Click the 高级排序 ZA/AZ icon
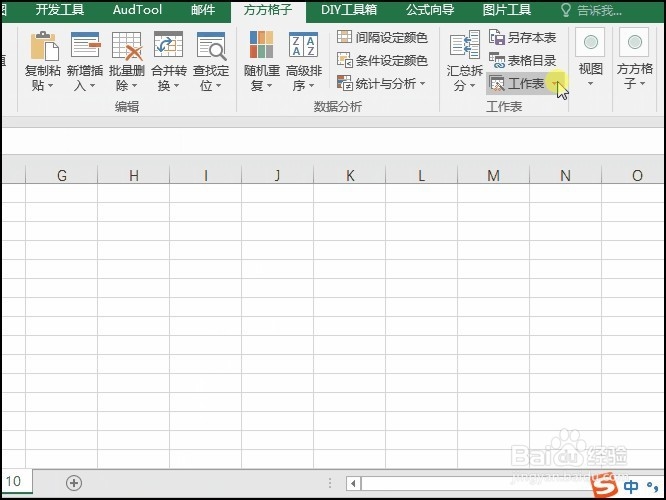The width and height of the screenshot is (666, 500). coord(303,45)
